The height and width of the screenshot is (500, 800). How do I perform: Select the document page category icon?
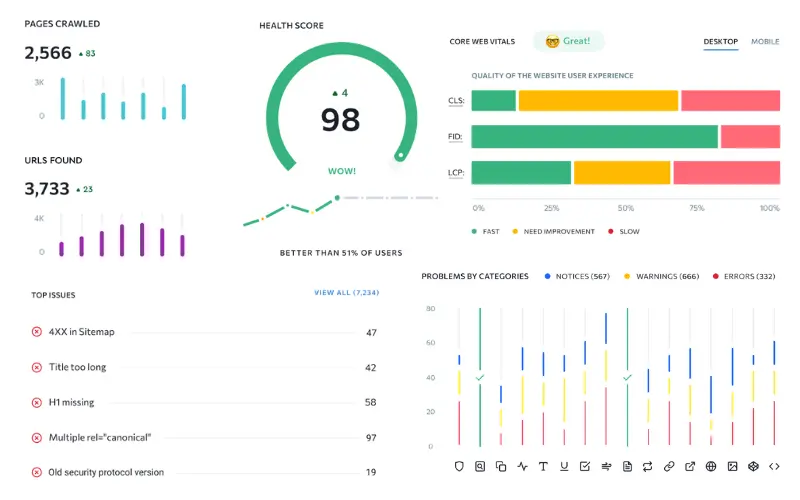pos(627,466)
